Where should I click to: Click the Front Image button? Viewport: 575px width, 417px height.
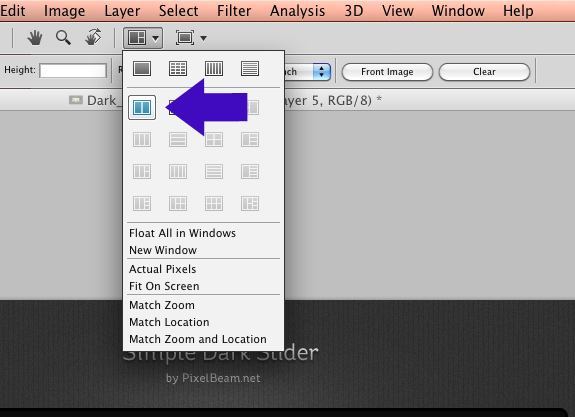pyautogui.click(x=387, y=72)
